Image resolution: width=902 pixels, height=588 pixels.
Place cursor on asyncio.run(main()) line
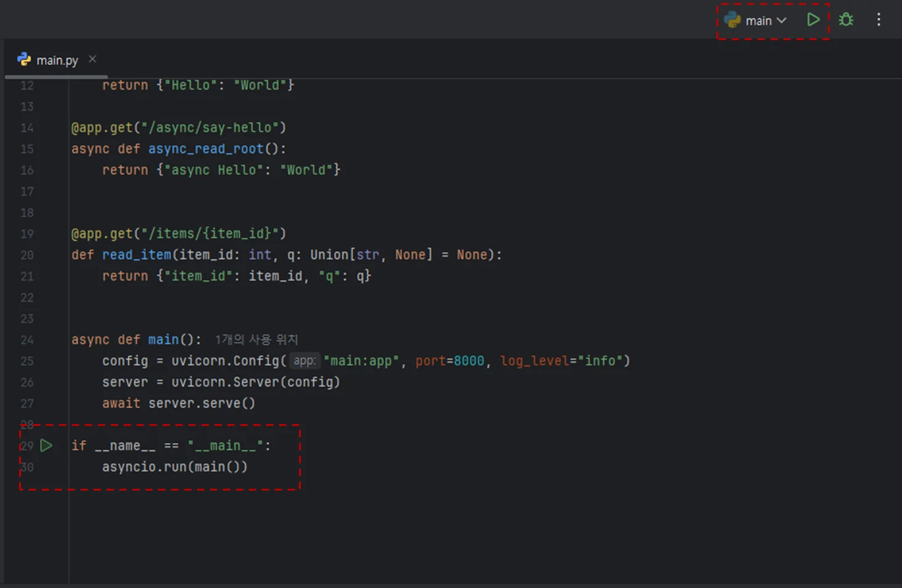[x=174, y=467]
